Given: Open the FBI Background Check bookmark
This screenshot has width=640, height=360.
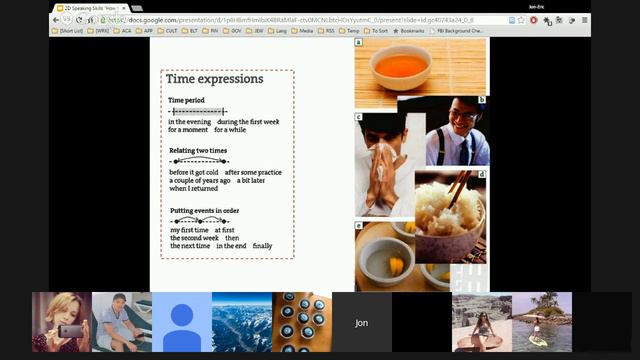Looking at the screenshot, I should point(456,31).
